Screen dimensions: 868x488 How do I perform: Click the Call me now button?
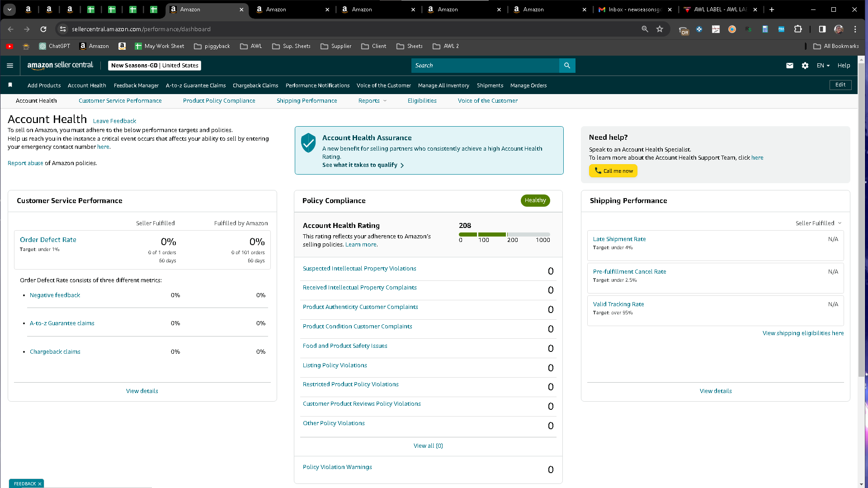613,171
